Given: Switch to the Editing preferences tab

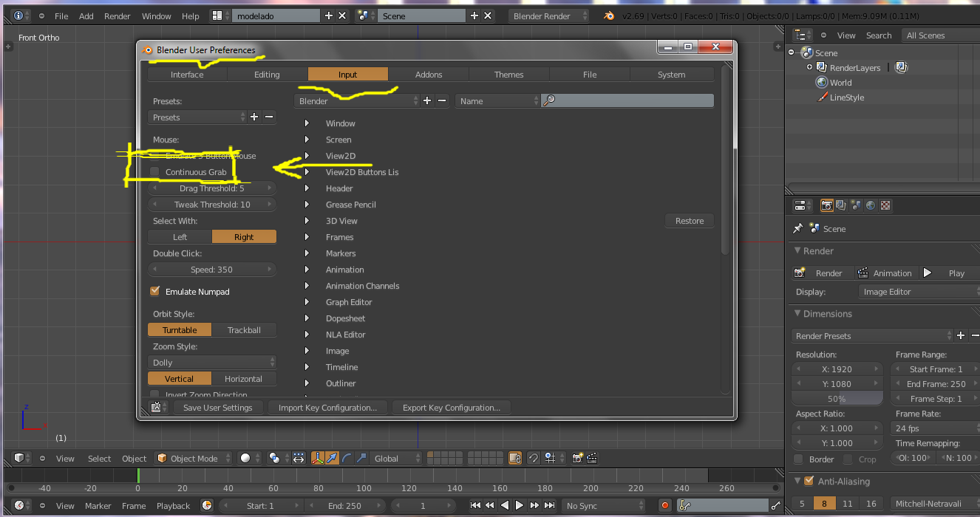Looking at the screenshot, I should tap(267, 75).
